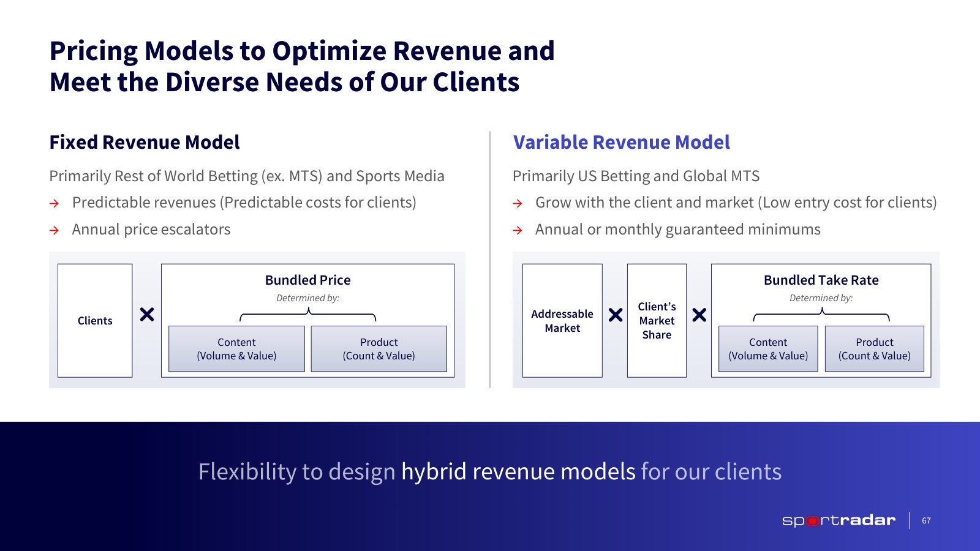980x551 pixels.
Task: Click 'Primarily Rest of World Betting' line
Action: tap(247, 176)
